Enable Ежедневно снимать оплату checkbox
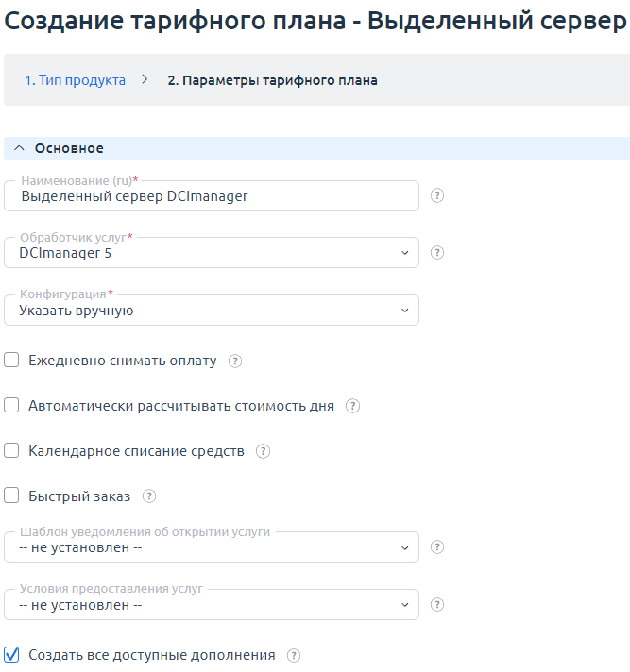The image size is (630, 672). [x=12, y=361]
